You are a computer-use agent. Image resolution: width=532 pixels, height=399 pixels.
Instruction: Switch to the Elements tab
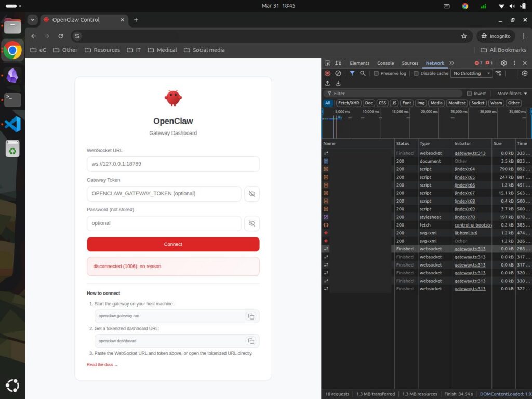point(359,63)
